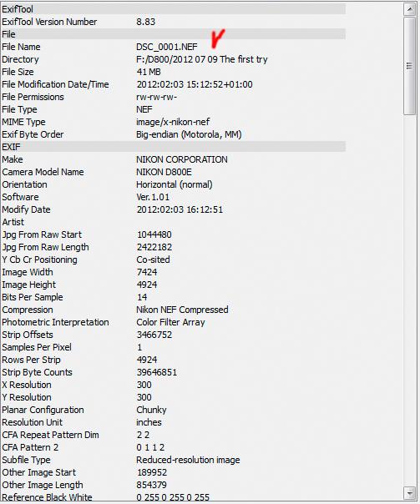The image size is (420, 504).
Task: Click the Jpg From Raw Length value 2422182
Action: pyautogui.click(x=154, y=247)
